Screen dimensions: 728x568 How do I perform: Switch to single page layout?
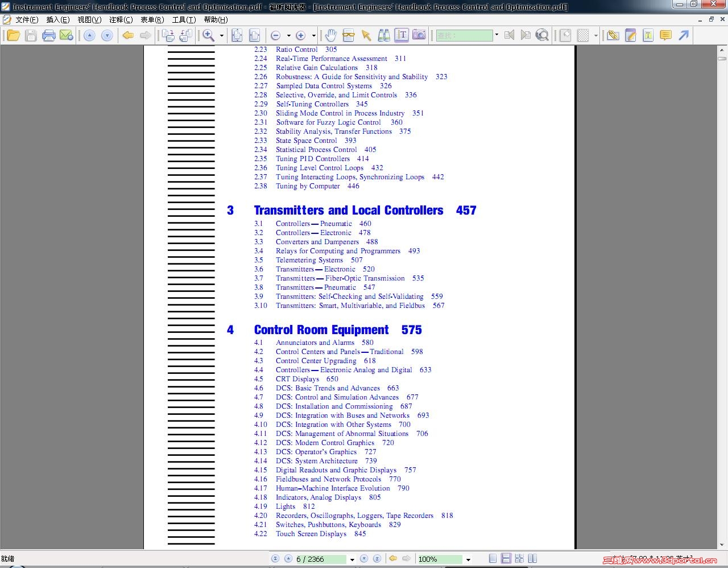point(493,559)
